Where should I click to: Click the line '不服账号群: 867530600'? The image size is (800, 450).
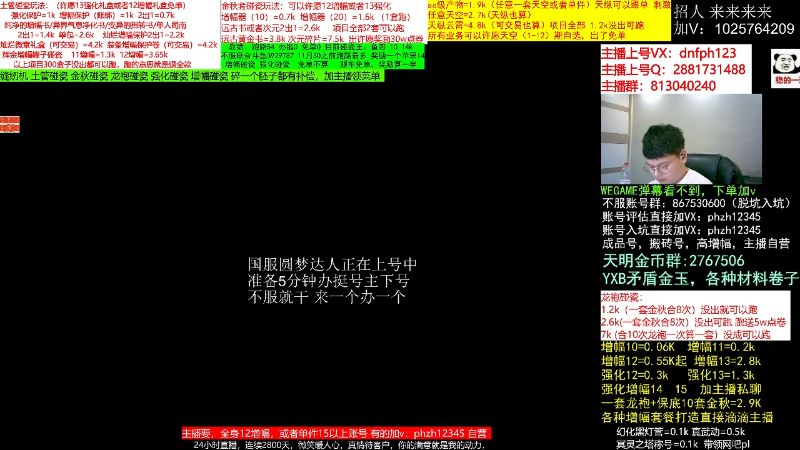(x=696, y=203)
